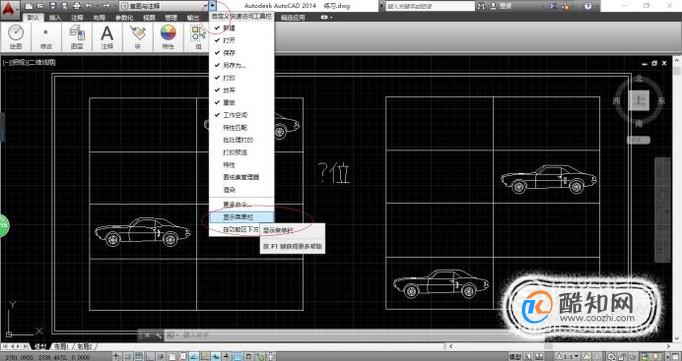The image size is (682, 361).
Task: Click the search input box in title bar
Action: tap(430, 6)
